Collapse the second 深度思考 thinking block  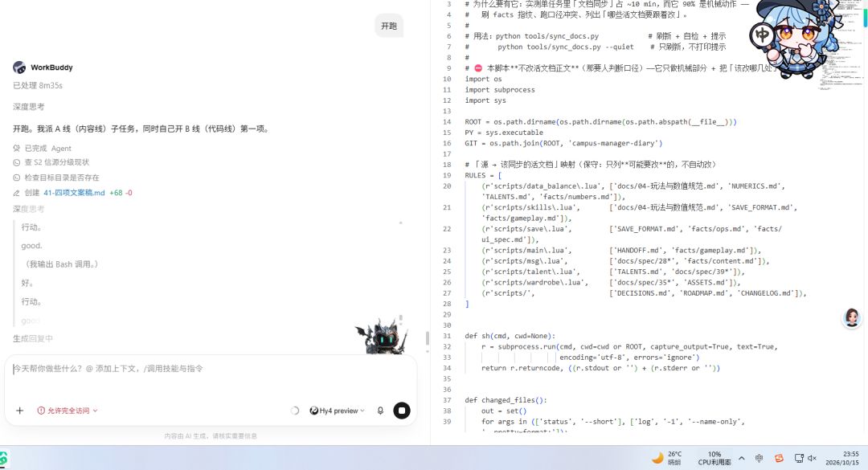(29, 209)
